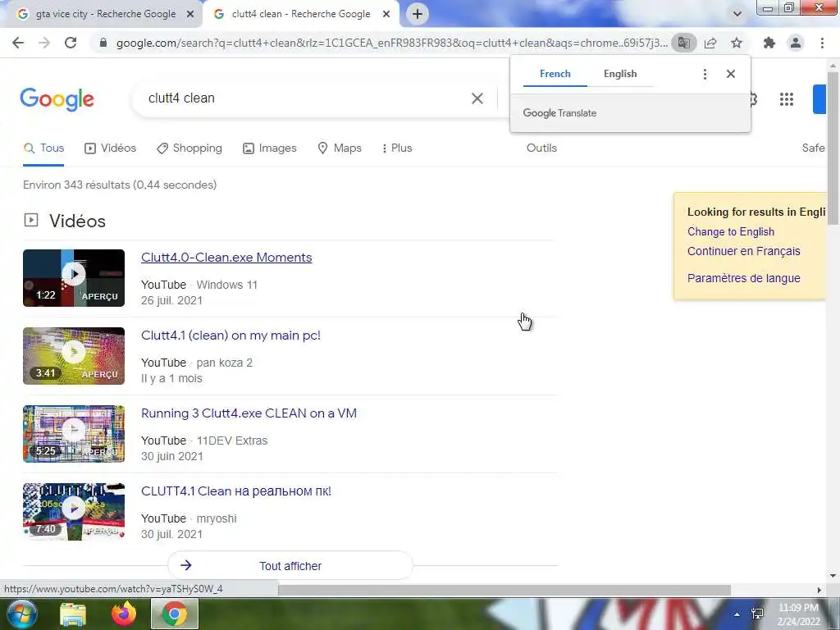The width and height of the screenshot is (840, 630).
Task: Play the 1:22 video thumbnail
Action: pos(74,278)
